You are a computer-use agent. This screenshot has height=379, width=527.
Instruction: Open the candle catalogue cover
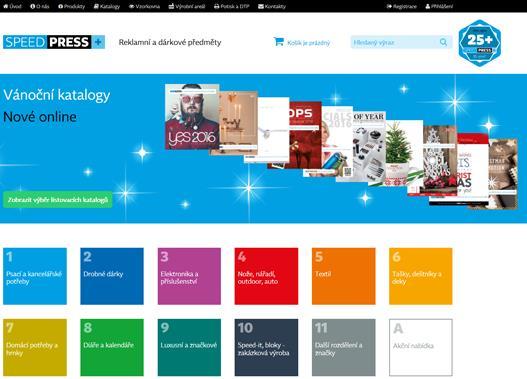tap(238, 123)
